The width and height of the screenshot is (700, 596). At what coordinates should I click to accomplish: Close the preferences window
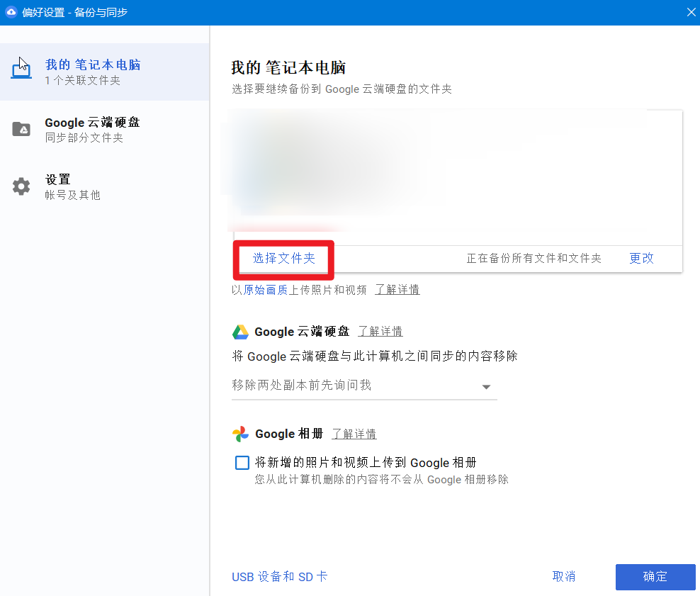691,12
